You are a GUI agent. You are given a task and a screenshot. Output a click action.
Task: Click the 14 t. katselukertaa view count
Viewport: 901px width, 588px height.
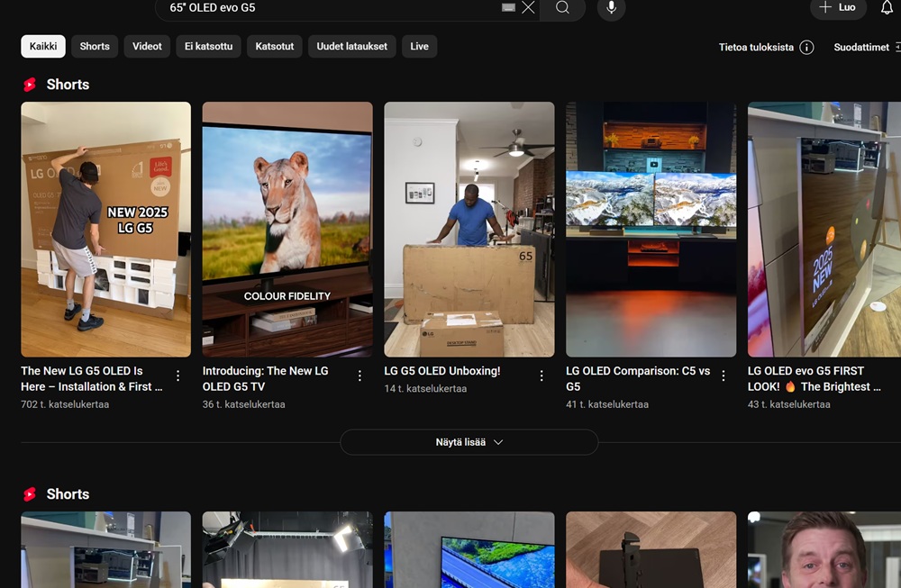tap(425, 389)
